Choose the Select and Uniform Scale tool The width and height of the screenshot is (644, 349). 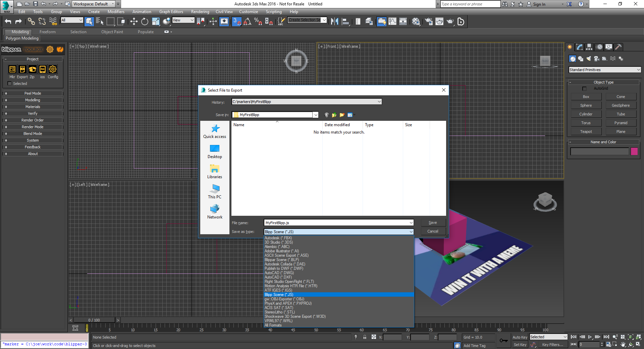coord(156,21)
